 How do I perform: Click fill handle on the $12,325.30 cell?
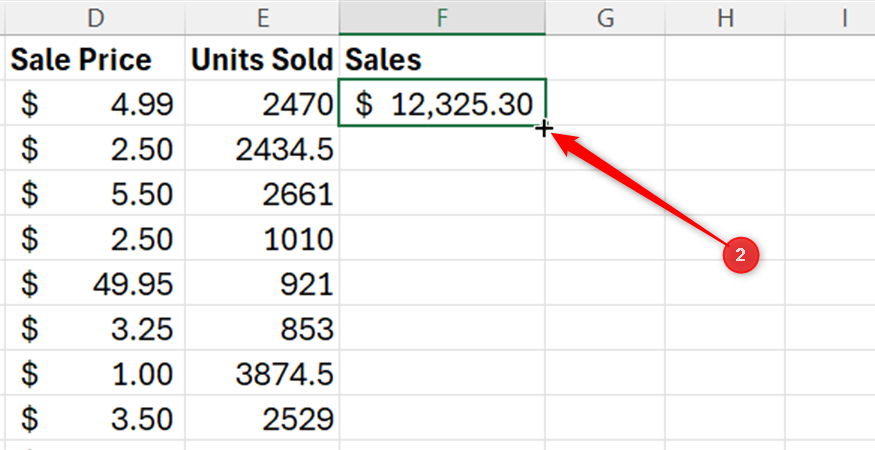[544, 127]
